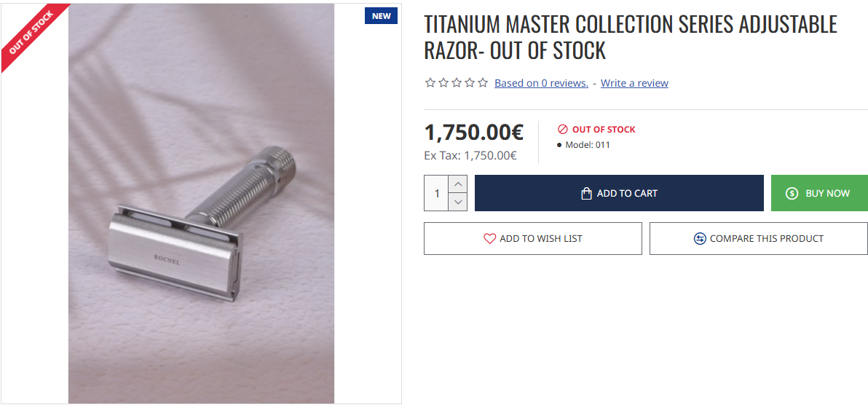Screen dimensions: 868x405
Task: Click the compare arrows icon on Compare This Product
Action: tap(700, 239)
